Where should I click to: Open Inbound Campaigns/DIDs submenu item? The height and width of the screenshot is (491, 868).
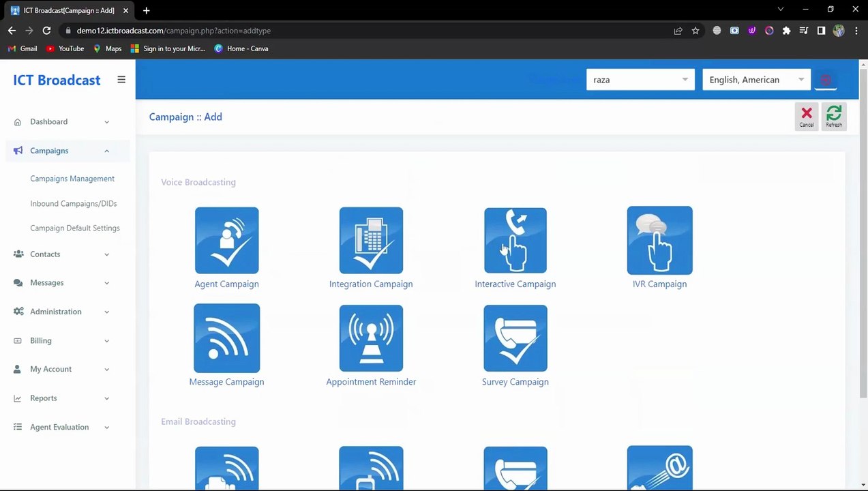pyautogui.click(x=74, y=204)
